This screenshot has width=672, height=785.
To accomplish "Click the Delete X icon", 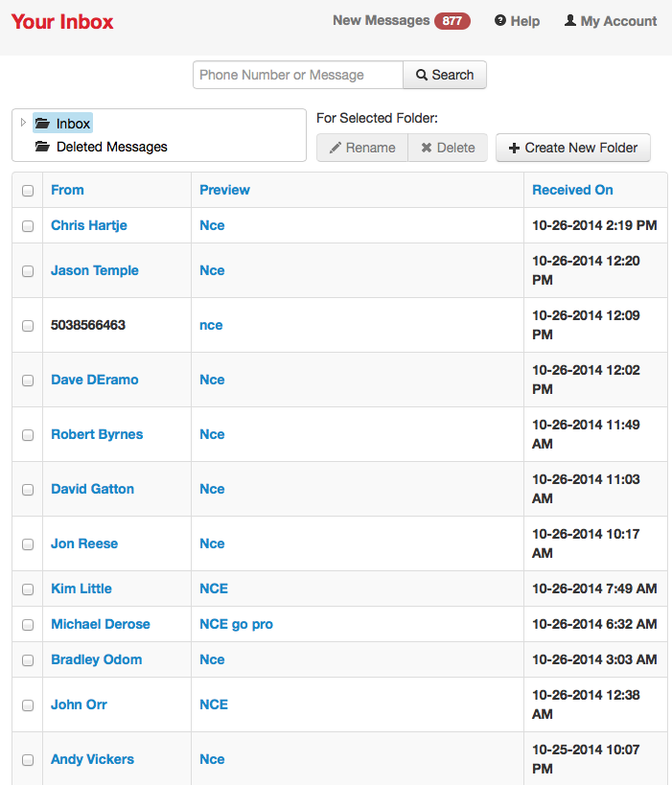I will pos(427,148).
